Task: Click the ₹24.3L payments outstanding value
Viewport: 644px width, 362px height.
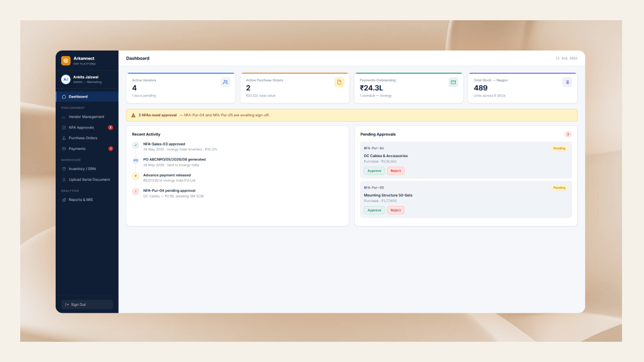Action: click(371, 88)
